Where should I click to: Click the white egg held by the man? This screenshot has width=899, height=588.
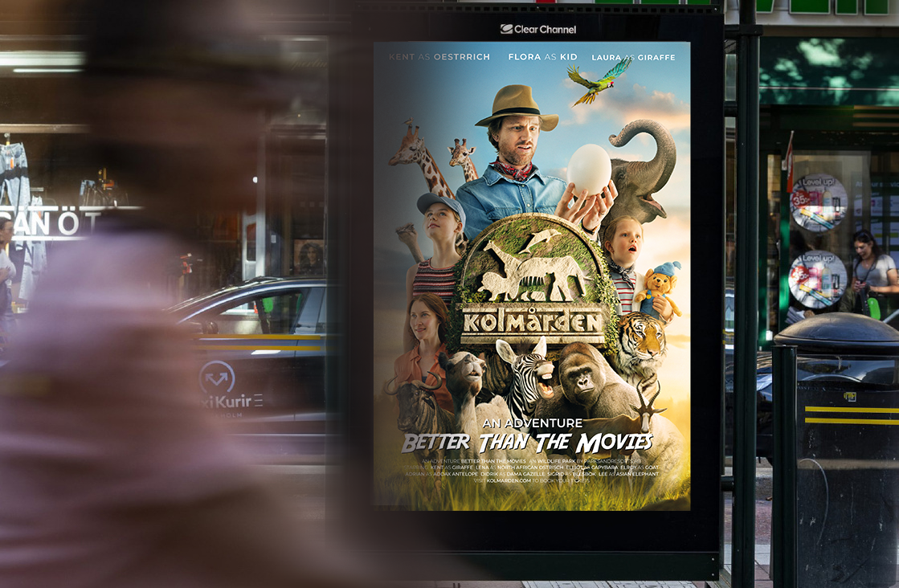coord(589,169)
